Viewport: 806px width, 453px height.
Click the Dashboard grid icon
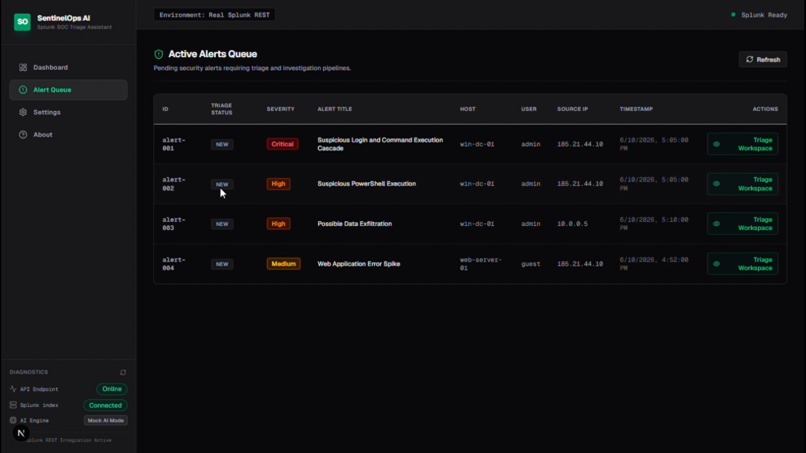point(23,67)
